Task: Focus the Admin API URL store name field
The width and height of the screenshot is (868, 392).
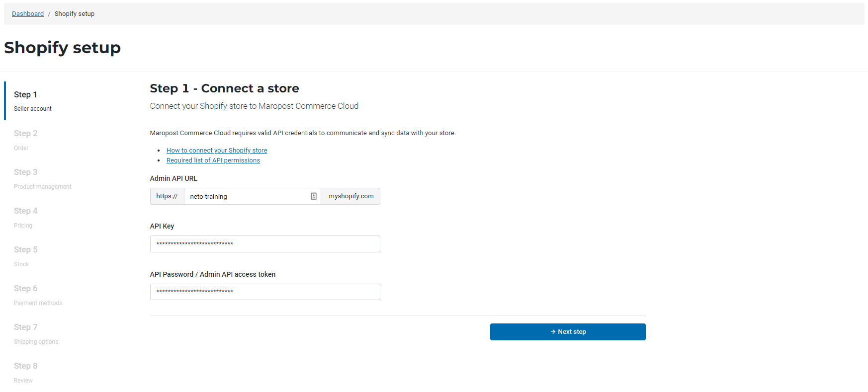Action: [x=253, y=196]
